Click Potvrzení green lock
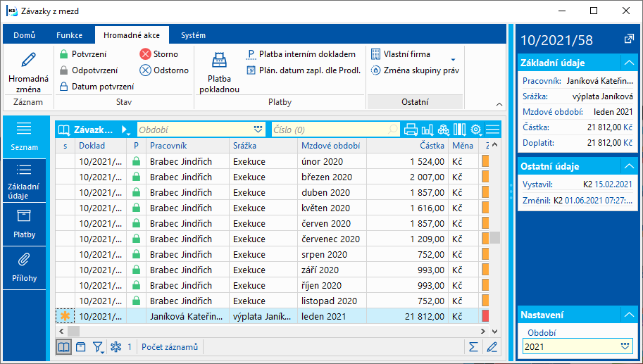The width and height of the screenshot is (643, 364). click(x=63, y=54)
